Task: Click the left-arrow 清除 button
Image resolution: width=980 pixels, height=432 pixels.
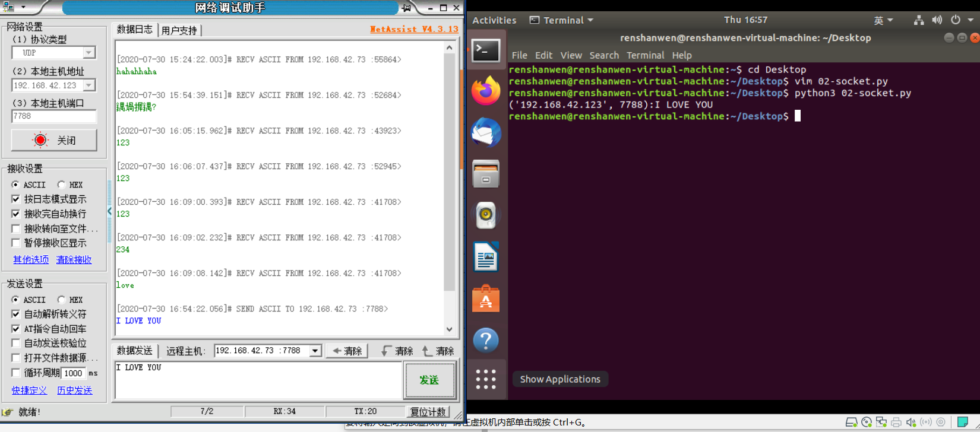Action: point(347,351)
